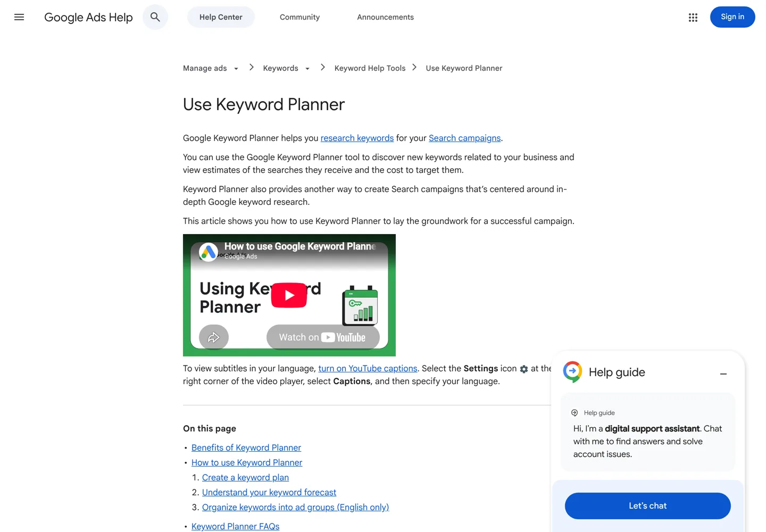This screenshot has width=766, height=532.
Task: Click the search magnifier icon
Action: click(155, 17)
